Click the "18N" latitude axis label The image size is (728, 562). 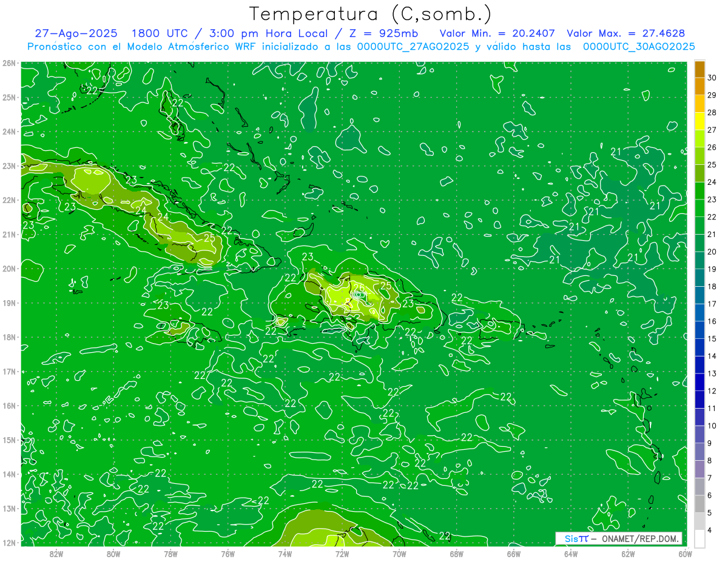tap(8, 337)
